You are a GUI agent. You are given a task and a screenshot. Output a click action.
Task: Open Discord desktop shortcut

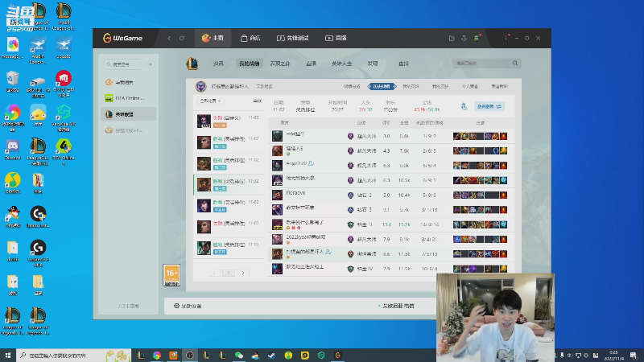12,150
